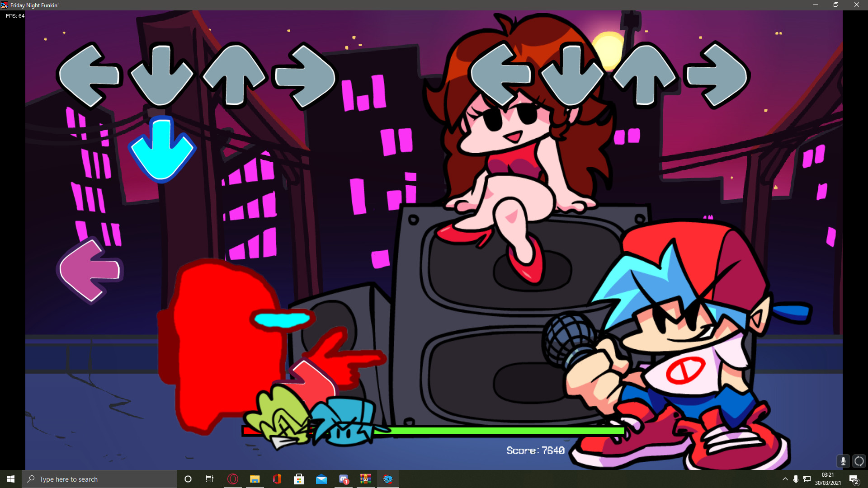868x488 pixels.
Task: Toggle the microphone icon in the system tray
Action: click(796, 479)
